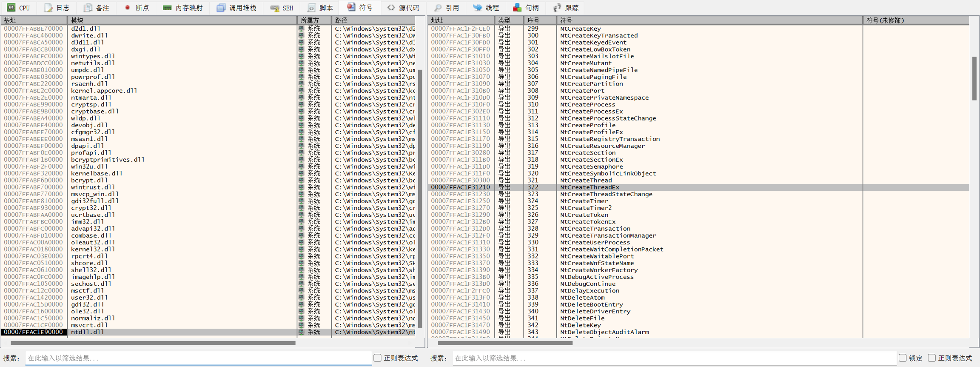Viewport: 980px width, 367px height.
Task: Switch to the 引用 references tab
Action: click(447, 8)
